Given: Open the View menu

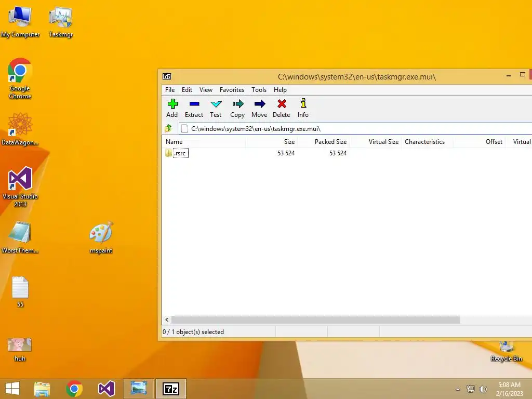Looking at the screenshot, I should tap(206, 89).
